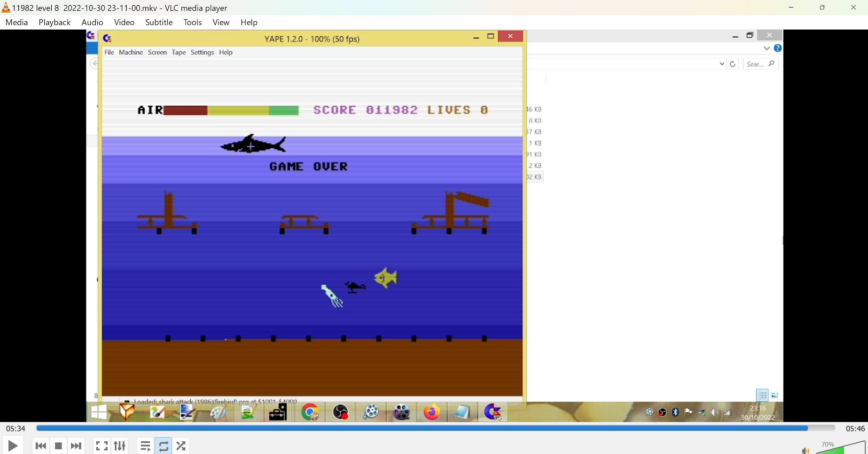Stop playback with the Stop button
Image resolution: width=868 pixels, height=454 pixels.
tap(59, 446)
